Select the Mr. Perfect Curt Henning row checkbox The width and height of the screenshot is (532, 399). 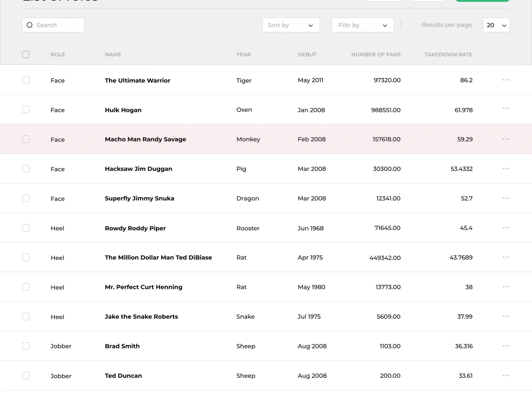click(x=26, y=287)
